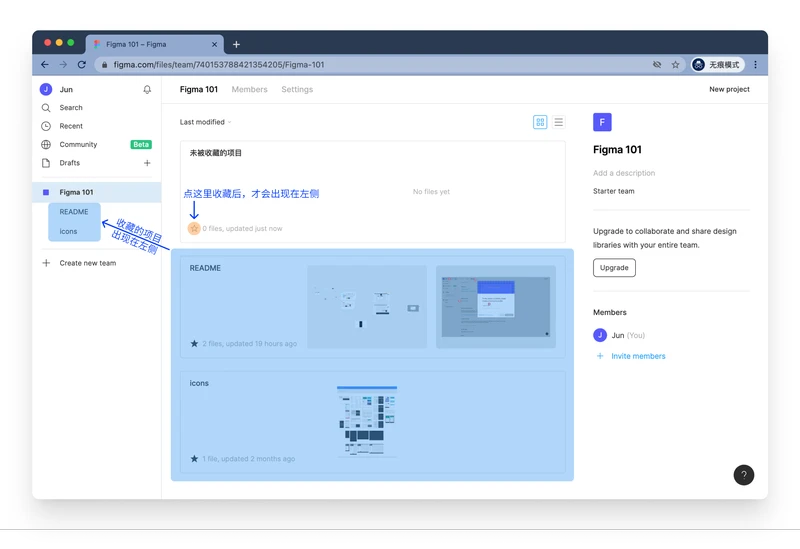Add a new draft with plus icon
This screenshot has width=800, height=549.
coord(147,163)
